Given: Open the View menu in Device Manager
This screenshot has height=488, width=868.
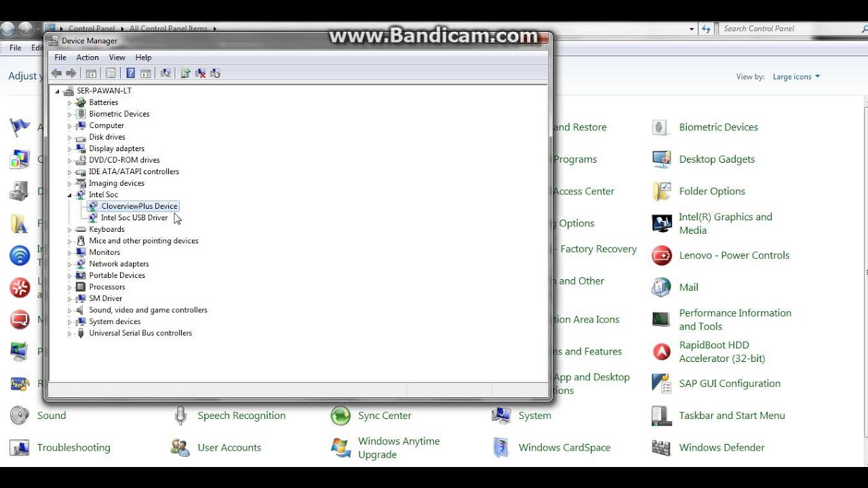Looking at the screenshot, I should pyautogui.click(x=117, y=58).
